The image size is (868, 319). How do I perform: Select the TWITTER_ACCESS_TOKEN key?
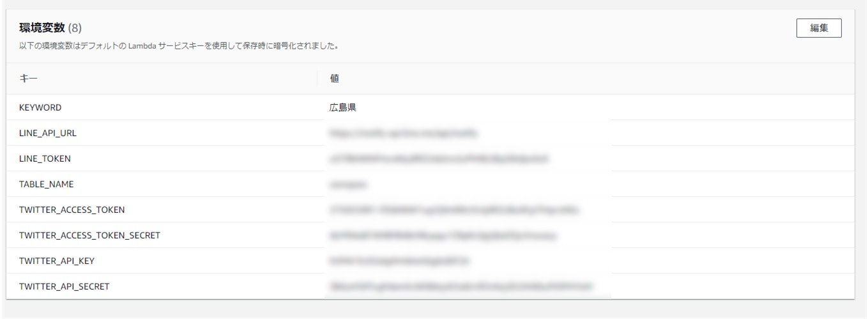(72, 210)
